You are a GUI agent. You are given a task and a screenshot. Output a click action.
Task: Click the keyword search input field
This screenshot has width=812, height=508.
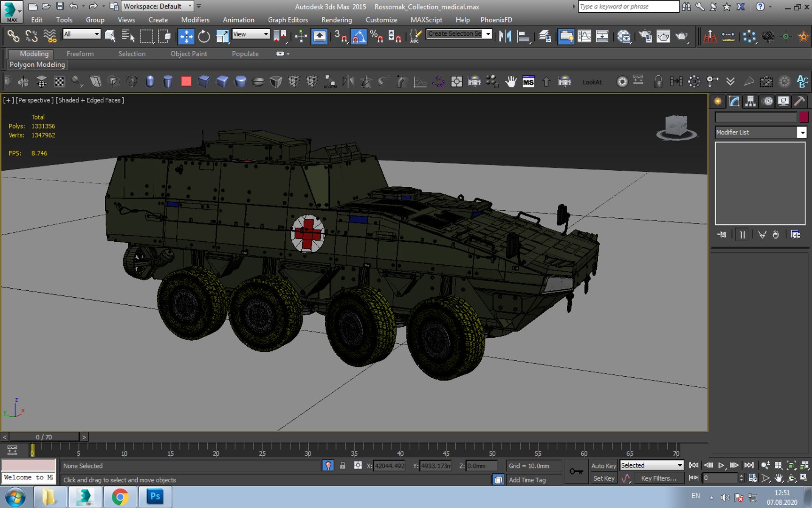tap(628, 7)
